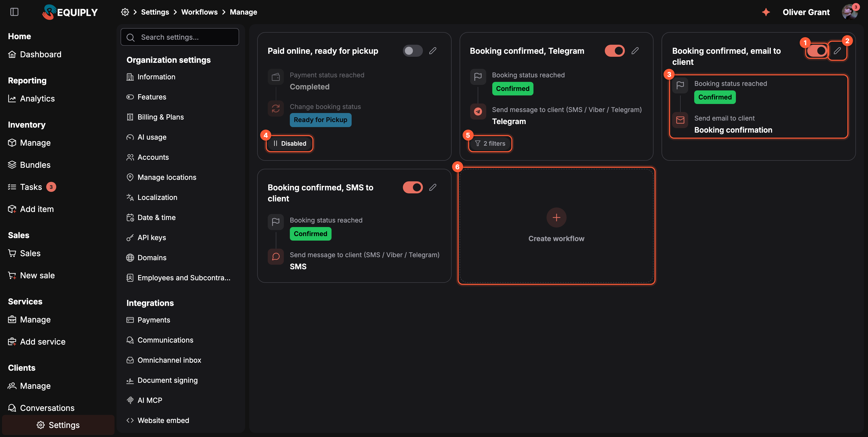This screenshot has height=437, width=868.
Task: Click the Create workflow label
Action: pos(556,239)
